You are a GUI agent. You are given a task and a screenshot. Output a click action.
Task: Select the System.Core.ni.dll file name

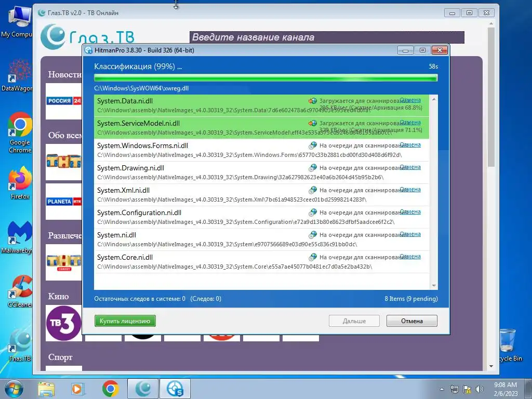tap(125, 258)
